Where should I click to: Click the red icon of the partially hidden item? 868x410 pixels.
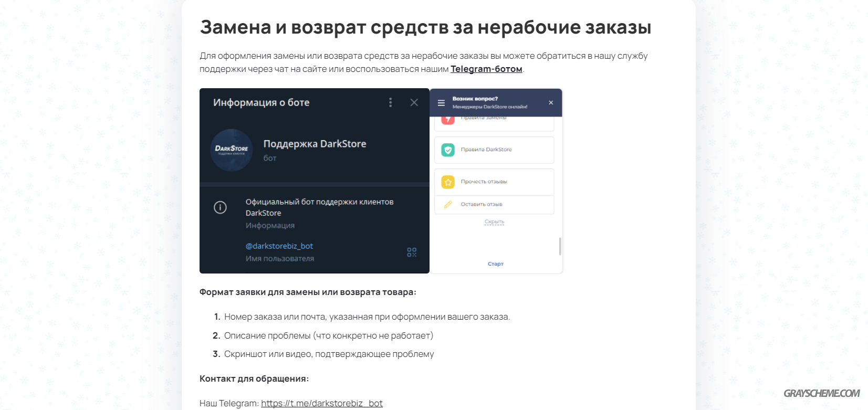pyautogui.click(x=448, y=120)
